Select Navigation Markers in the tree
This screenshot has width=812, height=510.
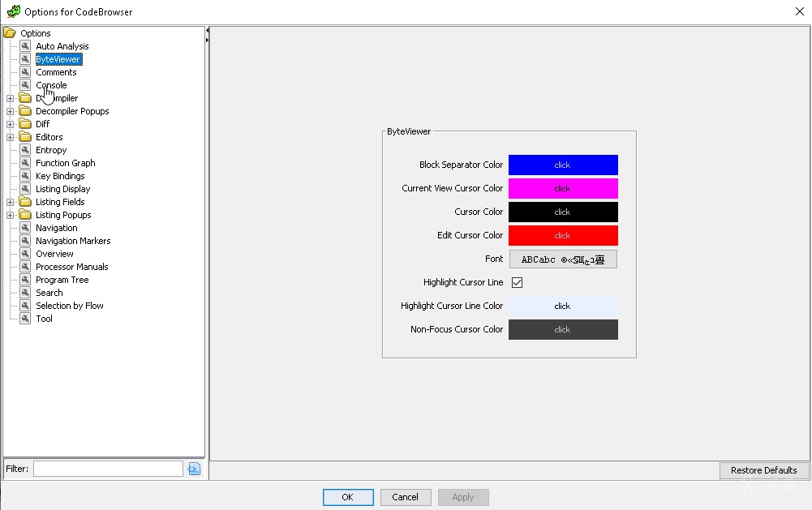click(x=73, y=240)
